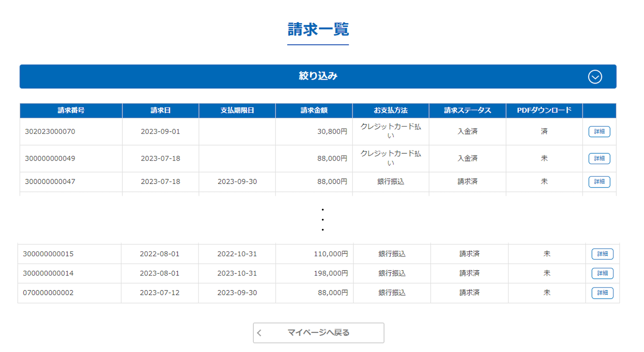Select invoice number 302023000070
The width and height of the screenshot is (644, 352).
50,131
